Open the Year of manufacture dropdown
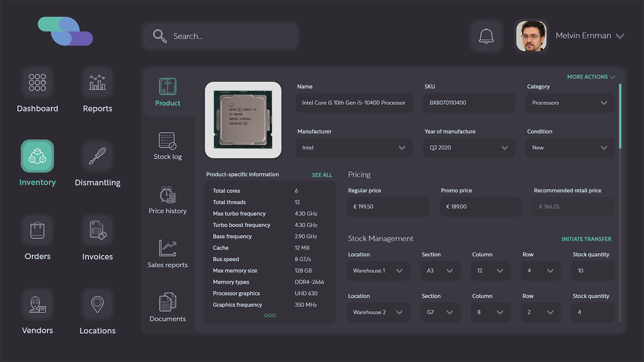 [x=469, y=148]
